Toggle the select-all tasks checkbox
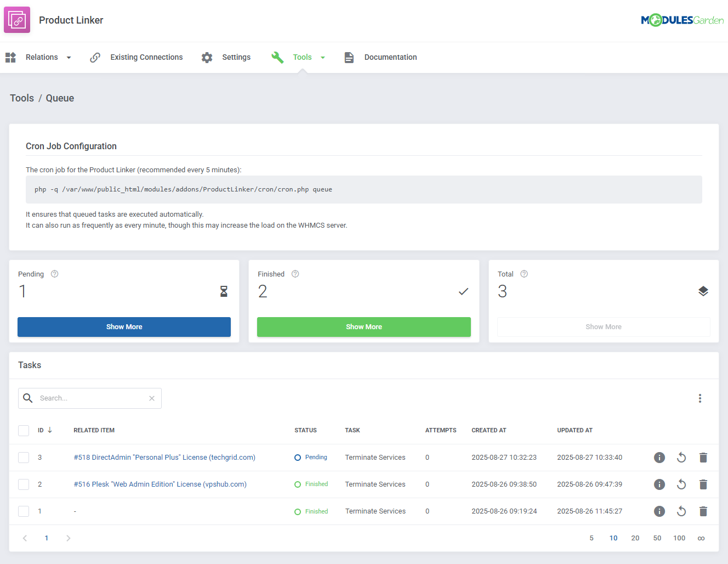The image size is (728, 564). 24,431
